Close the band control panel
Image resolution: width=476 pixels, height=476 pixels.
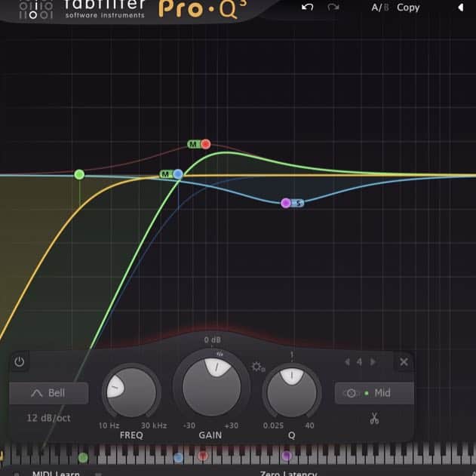click(404, 361)
